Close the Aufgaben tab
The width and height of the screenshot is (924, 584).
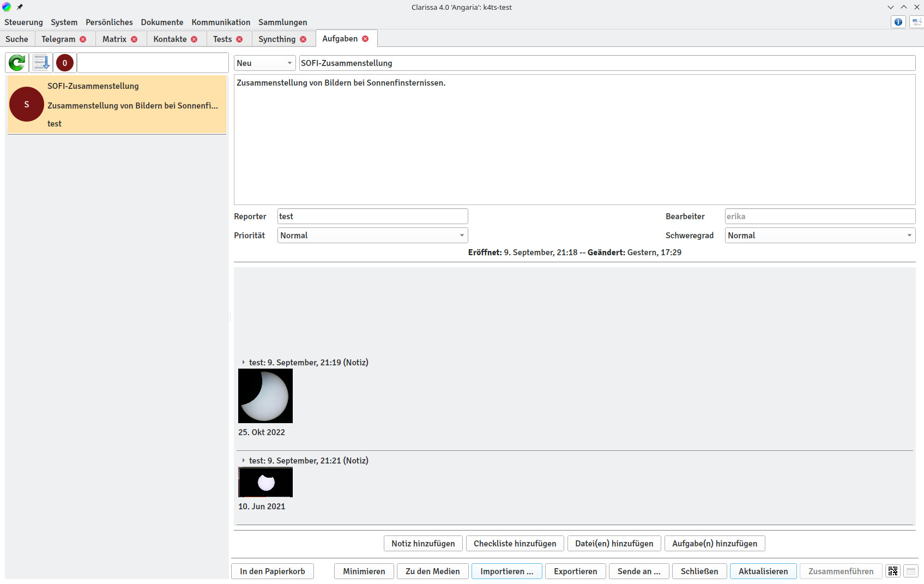tap(365, 39)
